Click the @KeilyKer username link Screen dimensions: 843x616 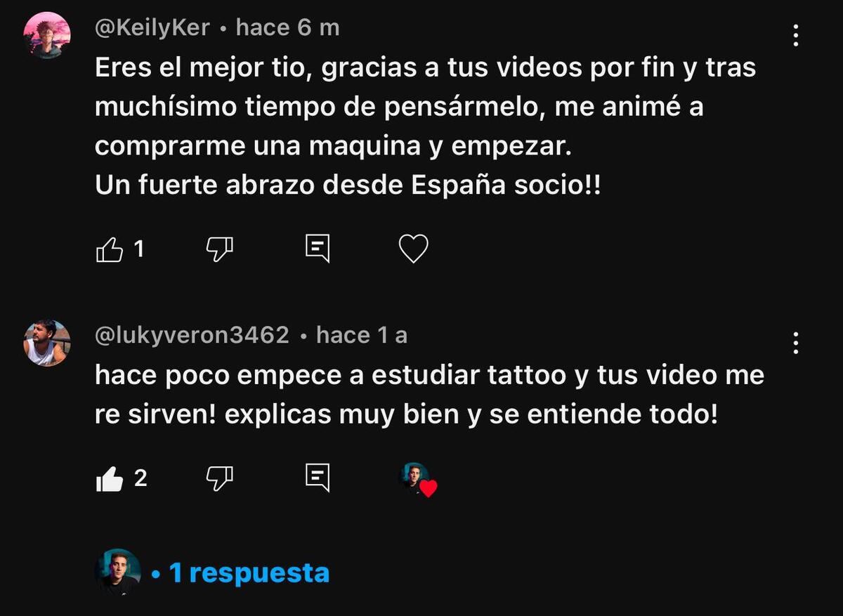152,27
